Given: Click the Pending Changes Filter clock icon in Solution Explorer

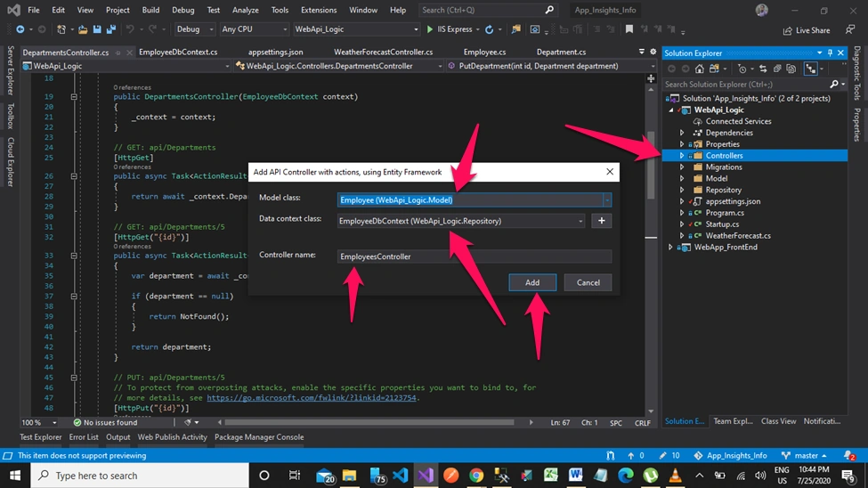Looking at the screenshot, I should click(x=742, y=69).
